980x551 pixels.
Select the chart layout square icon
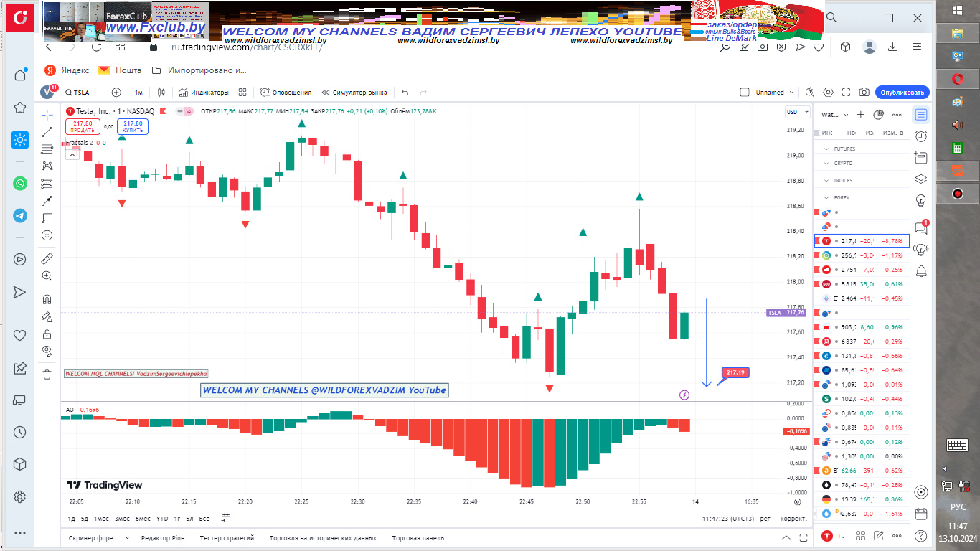pos(745,93)
